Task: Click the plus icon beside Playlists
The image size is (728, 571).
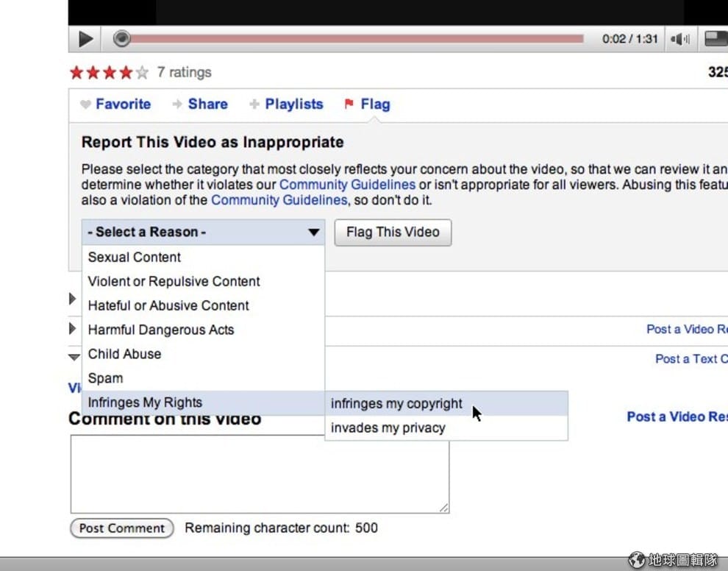Action: [254, 104]
